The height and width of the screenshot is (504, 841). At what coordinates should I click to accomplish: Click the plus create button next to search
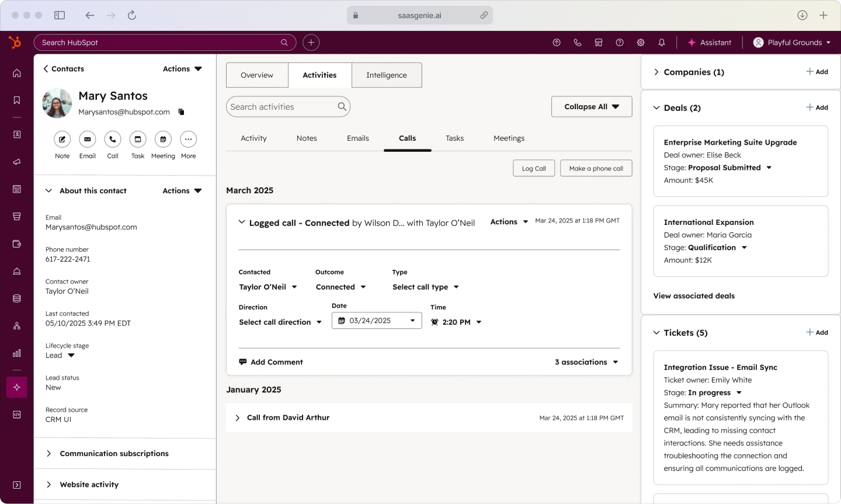pos(311,43)
